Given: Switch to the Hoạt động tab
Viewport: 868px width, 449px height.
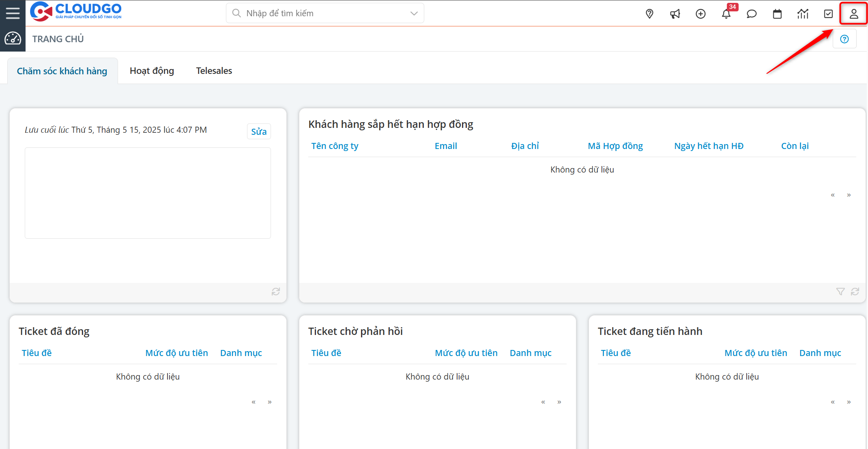Looking at the screenshot, I should pyautogui.click(x=152, y=71).
